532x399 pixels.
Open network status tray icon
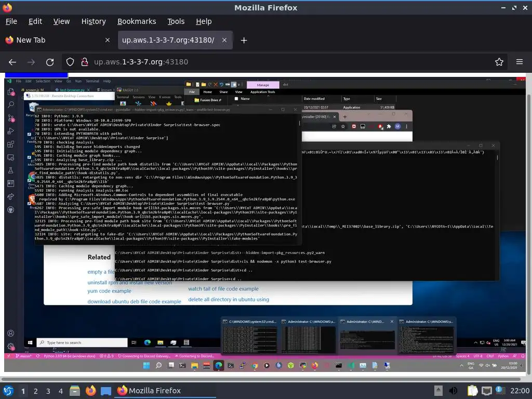pos(486,391)
